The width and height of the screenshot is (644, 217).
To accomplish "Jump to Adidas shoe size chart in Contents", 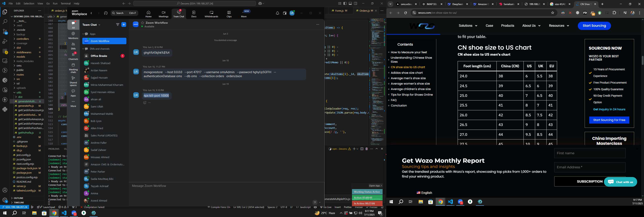I will coord(407,73).
